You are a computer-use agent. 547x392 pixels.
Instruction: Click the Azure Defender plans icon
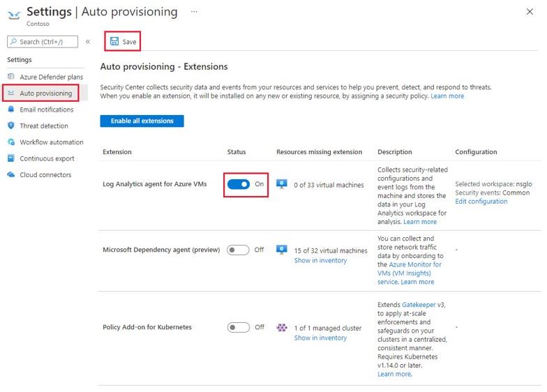[x=11, y=77]
